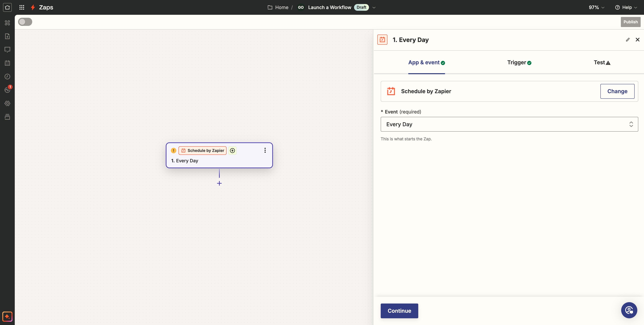
Task: Add a step with the plus button
Action: point(219,183)
